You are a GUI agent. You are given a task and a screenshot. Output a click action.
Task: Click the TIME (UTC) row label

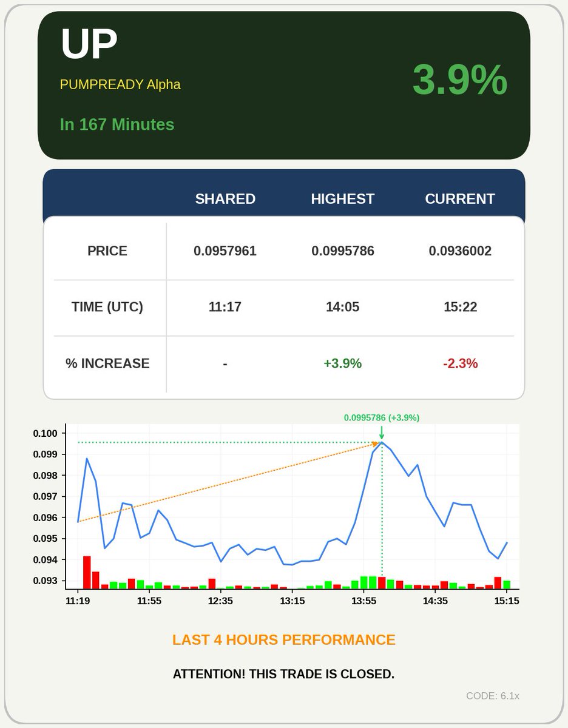(107, 307)
